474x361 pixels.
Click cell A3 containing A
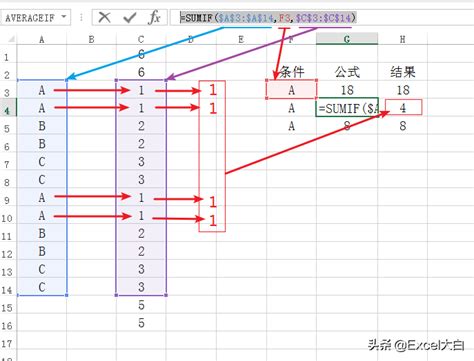coord(42,90)
